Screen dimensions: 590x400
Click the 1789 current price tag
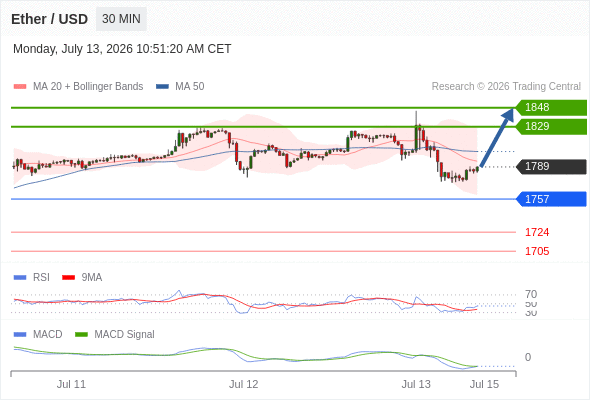(x=551, y=167)
